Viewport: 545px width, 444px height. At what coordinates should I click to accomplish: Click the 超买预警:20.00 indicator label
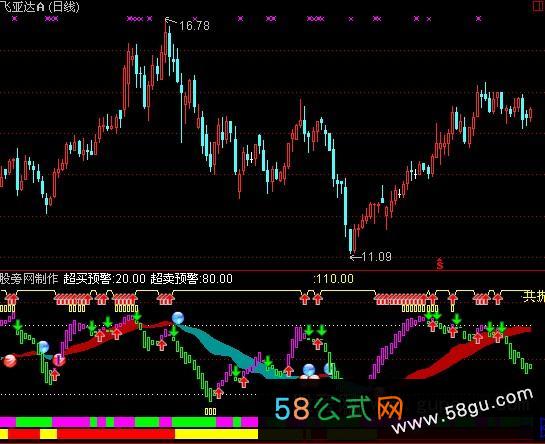click(105, 279)
